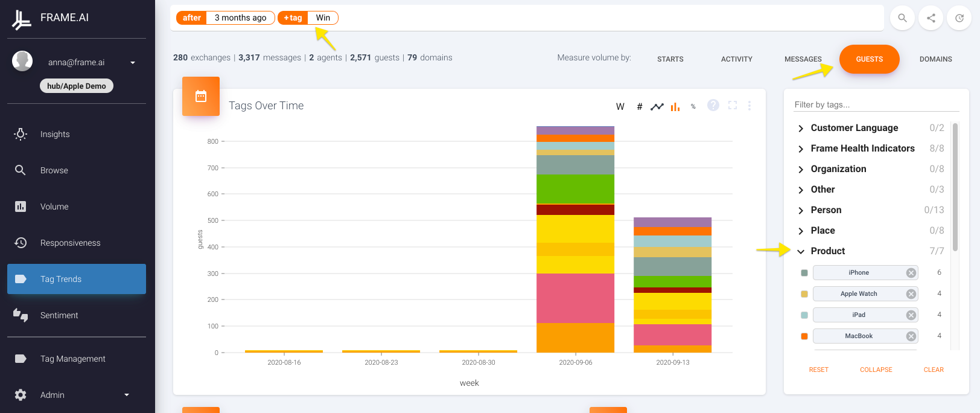Viewport: 980px width, 413px height.
Task: Click the share icon in top bar
Action: point(931,18)
